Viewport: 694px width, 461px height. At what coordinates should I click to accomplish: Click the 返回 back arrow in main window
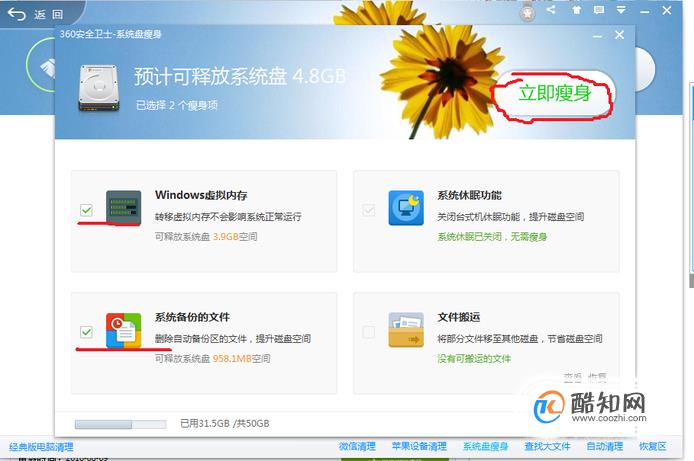17,15
